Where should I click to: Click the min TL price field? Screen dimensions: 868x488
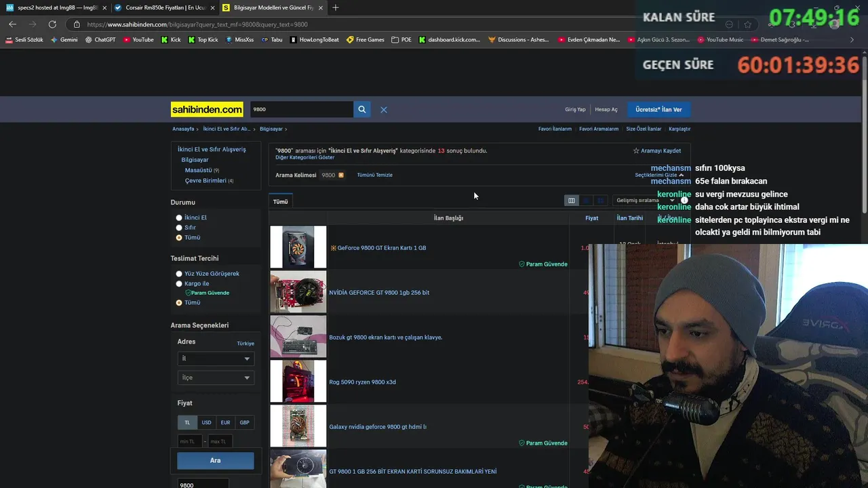coord(190,442)
